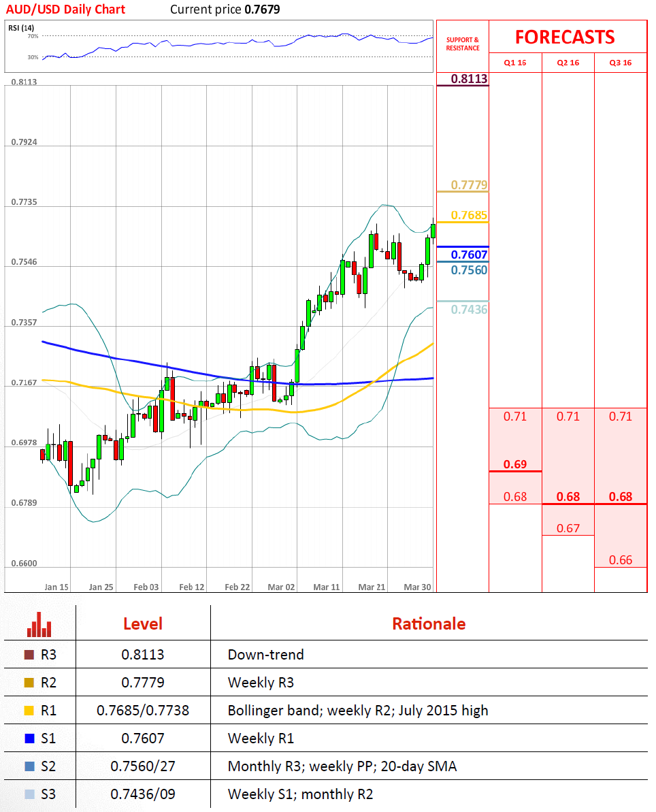Image resolution: width=656 pixels, height=812 pixels.
Task: Click the AUD/USD Daily Chart title
Action: (66, 10)
